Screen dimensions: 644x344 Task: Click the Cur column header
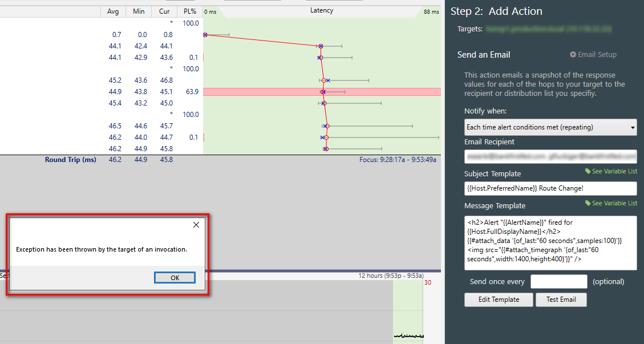[165, 11]
